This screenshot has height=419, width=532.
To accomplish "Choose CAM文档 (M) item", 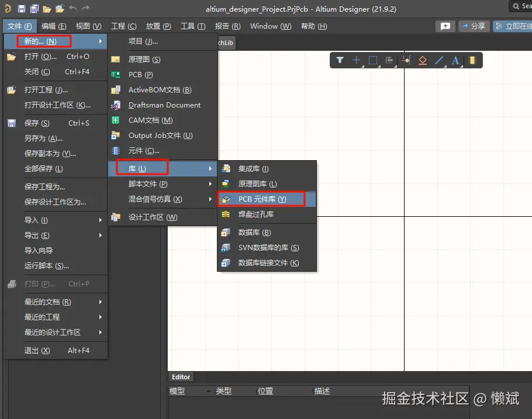I will point(163,120).
